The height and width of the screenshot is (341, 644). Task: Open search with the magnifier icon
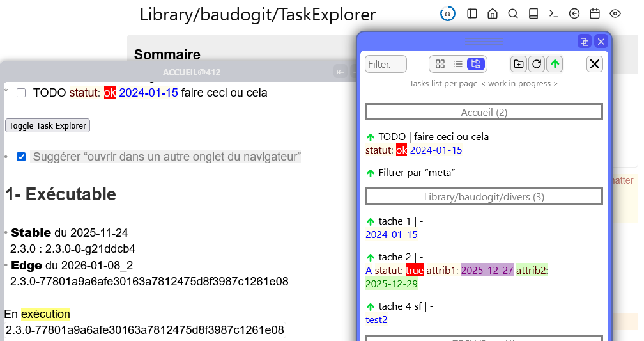[513, 13]
